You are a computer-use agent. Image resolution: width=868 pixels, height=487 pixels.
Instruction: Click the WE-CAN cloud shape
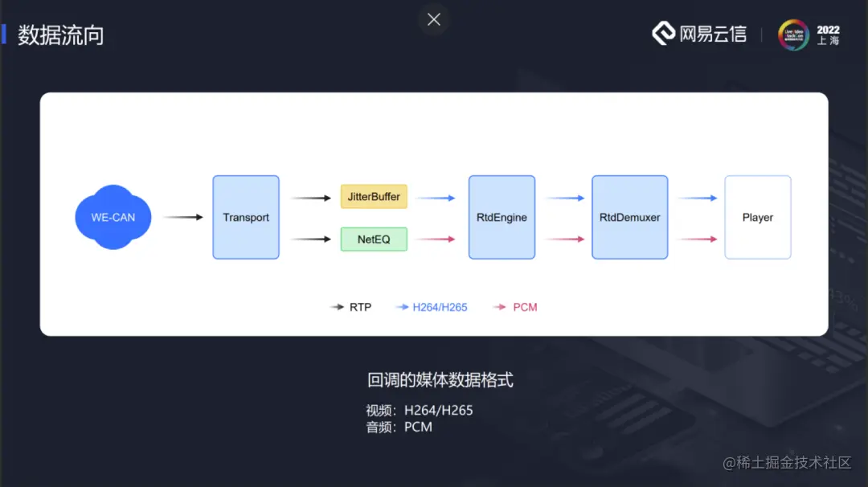click(x=113, y=217)
